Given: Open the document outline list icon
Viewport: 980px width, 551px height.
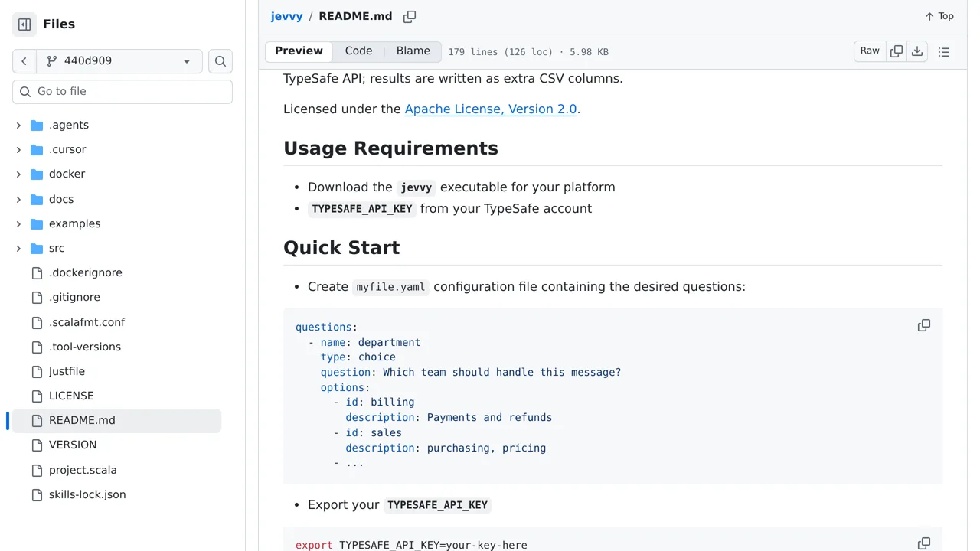Looking at the screenshot, I should click(944, 52).
